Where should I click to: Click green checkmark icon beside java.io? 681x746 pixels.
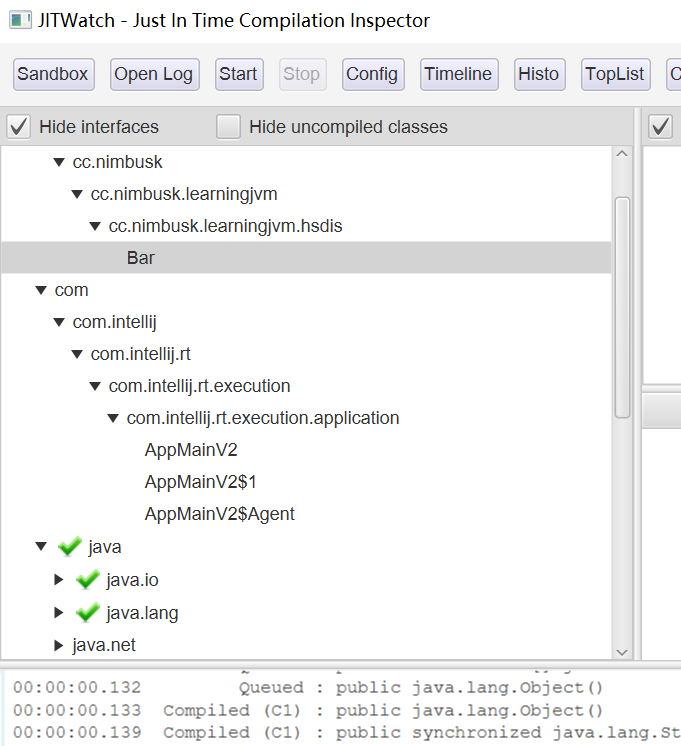88,580
